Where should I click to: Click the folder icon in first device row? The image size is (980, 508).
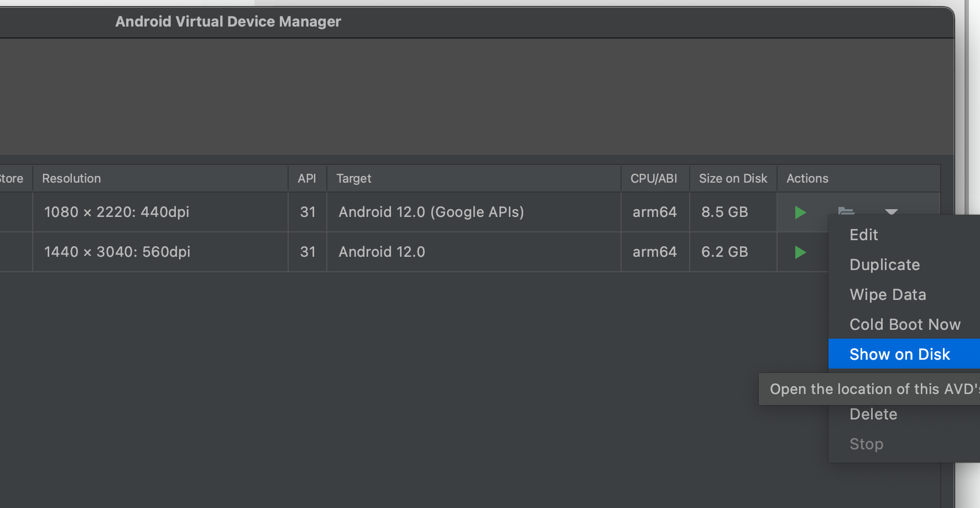[846, 211]
